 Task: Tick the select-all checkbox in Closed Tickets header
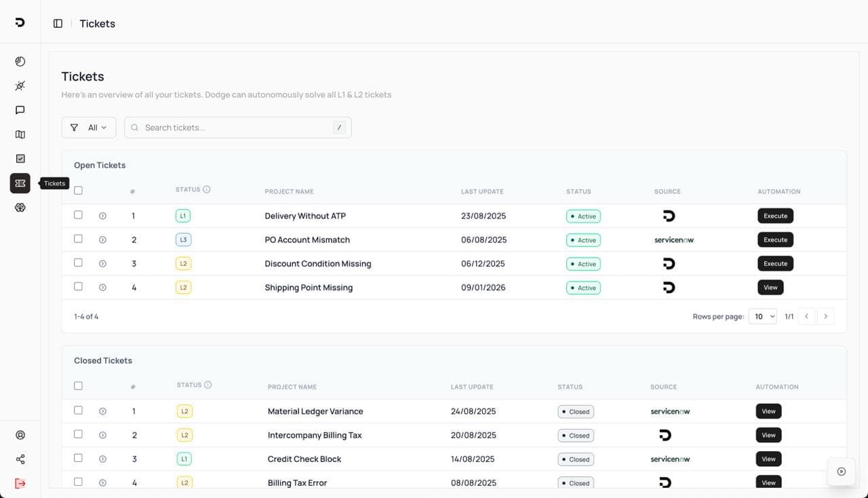click(x=78, y=386)
